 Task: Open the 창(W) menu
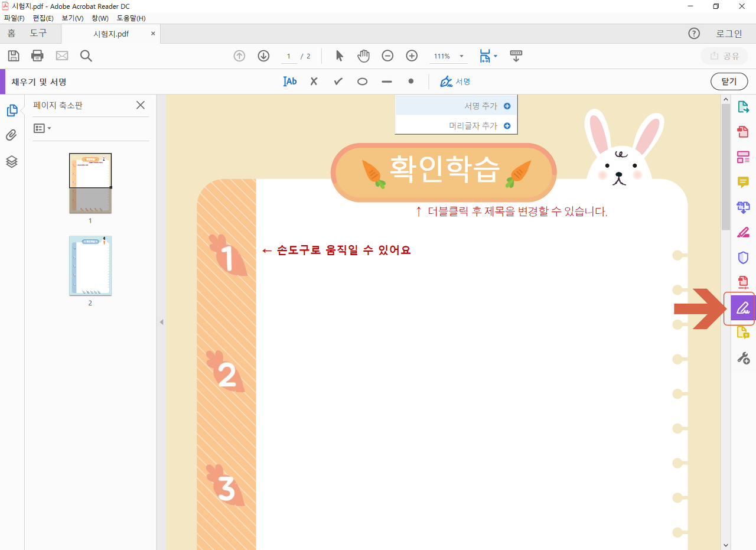click(x=100, y=18)
